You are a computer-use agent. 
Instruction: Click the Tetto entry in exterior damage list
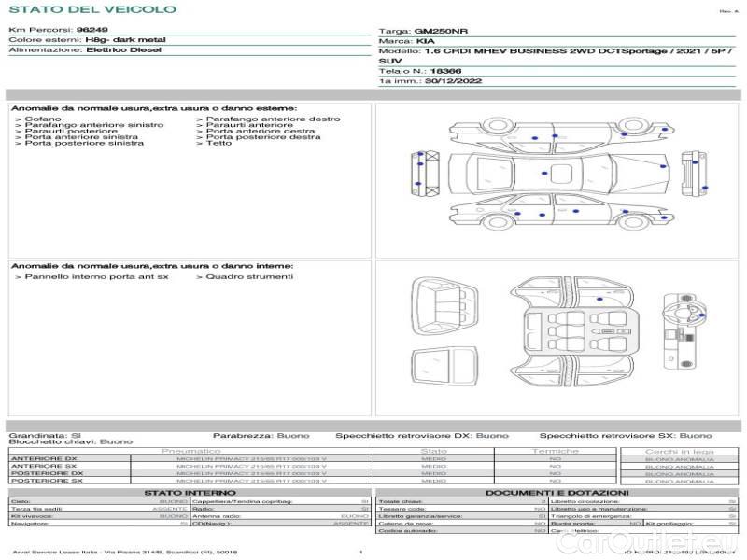coord(218,144)
